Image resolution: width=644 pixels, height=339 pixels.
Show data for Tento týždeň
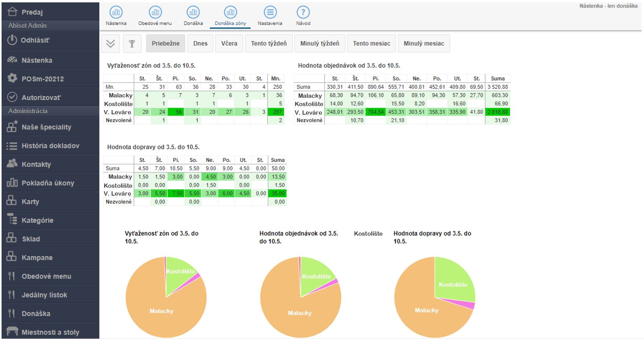tap(269, 44)
